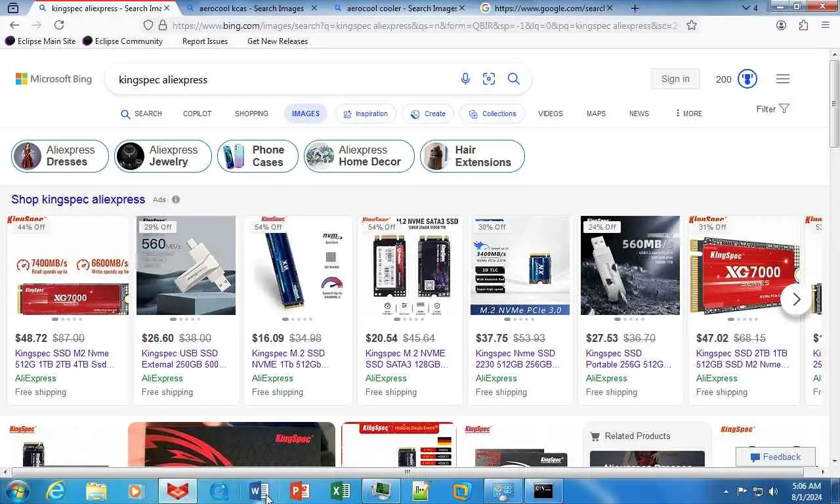
Task: Click the Create button
Action: pyautogui.click(x=428, y=114)
